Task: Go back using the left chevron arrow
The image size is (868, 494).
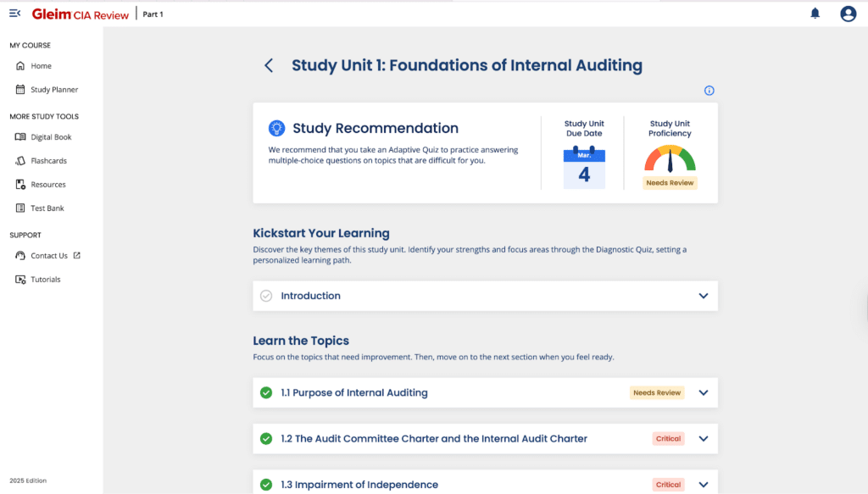Action: click(x=269, y=65)
